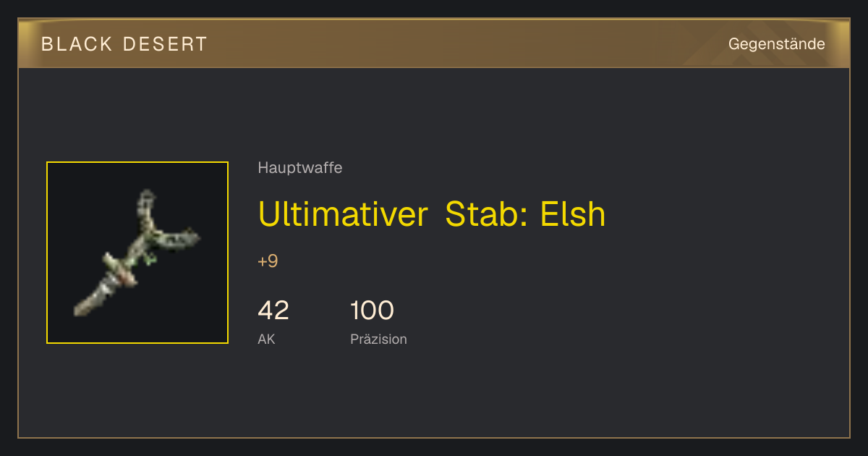This screenshot has height=456, width=868.
Task: Click the yellow-bordered item thumbnail frame
Action: (137, 253)
